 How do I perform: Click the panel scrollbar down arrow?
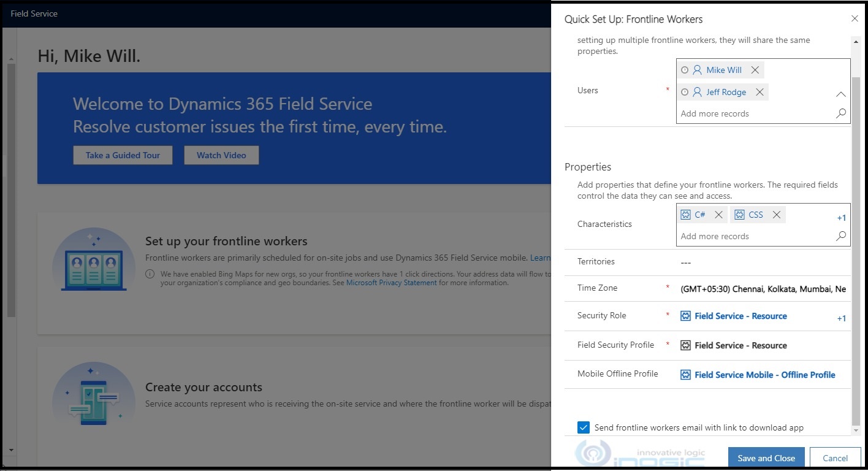[x=856, y=431]
